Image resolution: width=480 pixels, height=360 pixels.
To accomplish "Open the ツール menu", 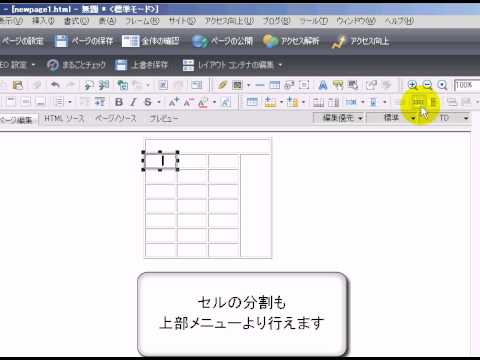I will [313, 21].
